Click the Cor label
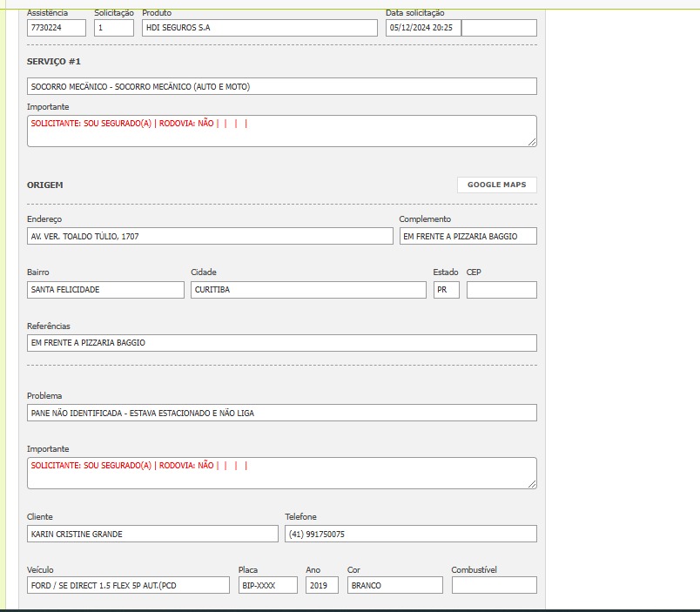The image size is (700, 612). point(353,569)
